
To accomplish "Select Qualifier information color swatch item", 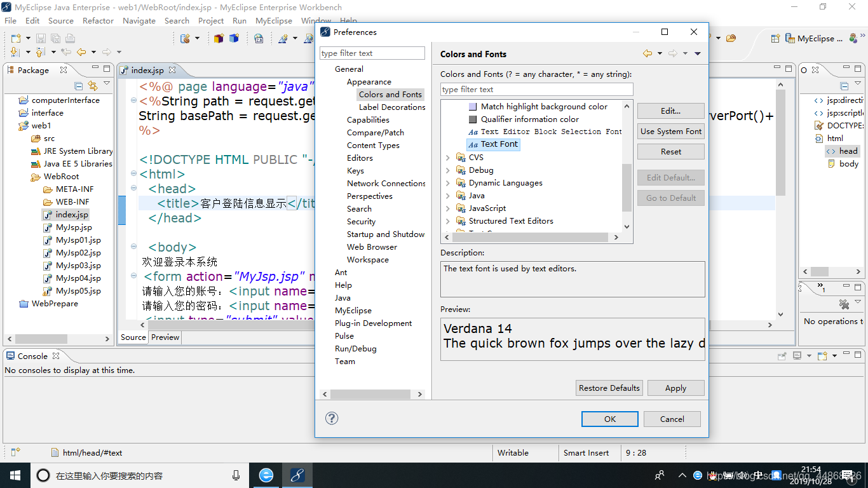I will [x=524, y=119].
